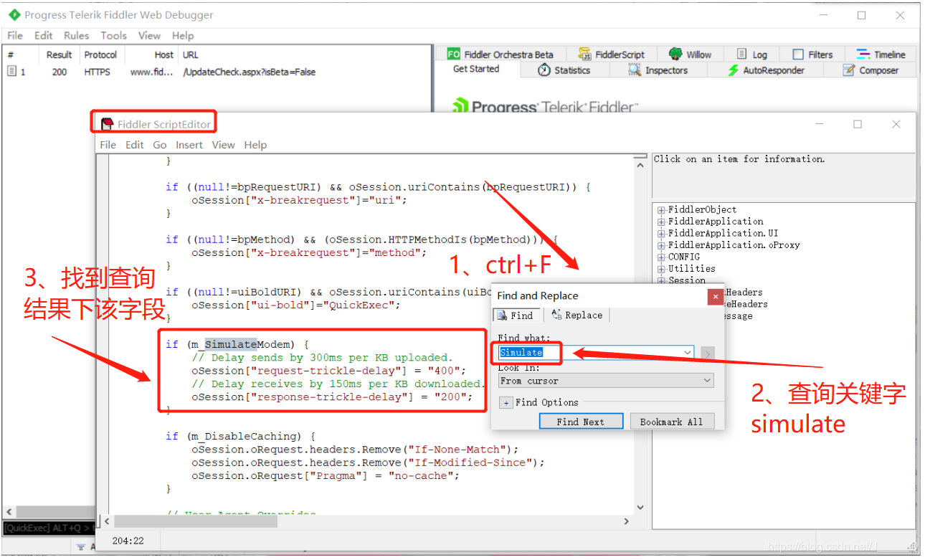This screenshot has height=560, width=925.
Task: Open Edit menu in main Fiddler window
Action: (x=43, y=35)
